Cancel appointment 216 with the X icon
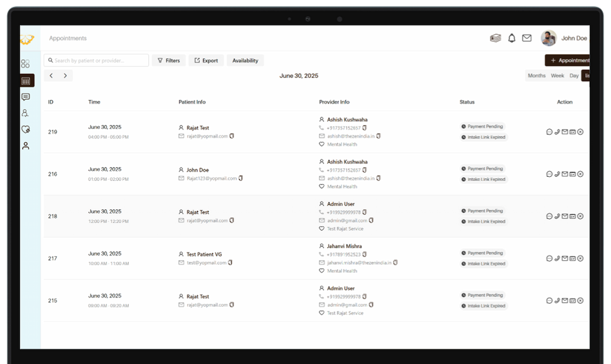Viewport: 611px width, 364px height. point(580,174)
